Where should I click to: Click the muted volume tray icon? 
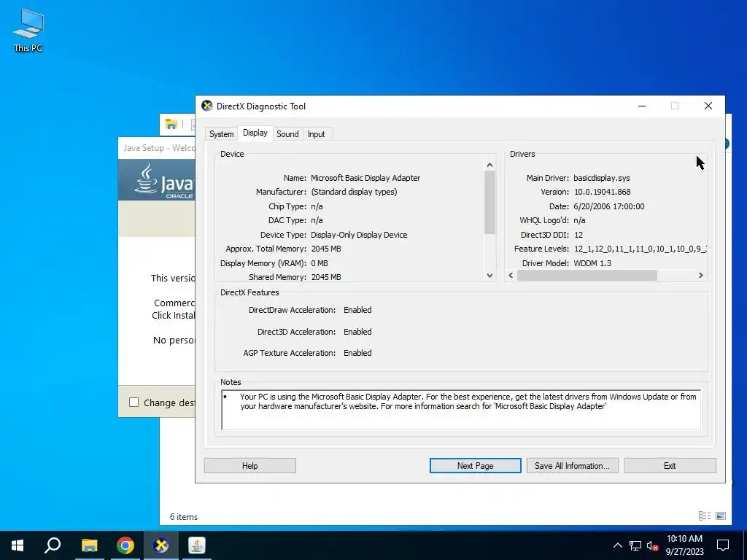[x=653, y=545]
